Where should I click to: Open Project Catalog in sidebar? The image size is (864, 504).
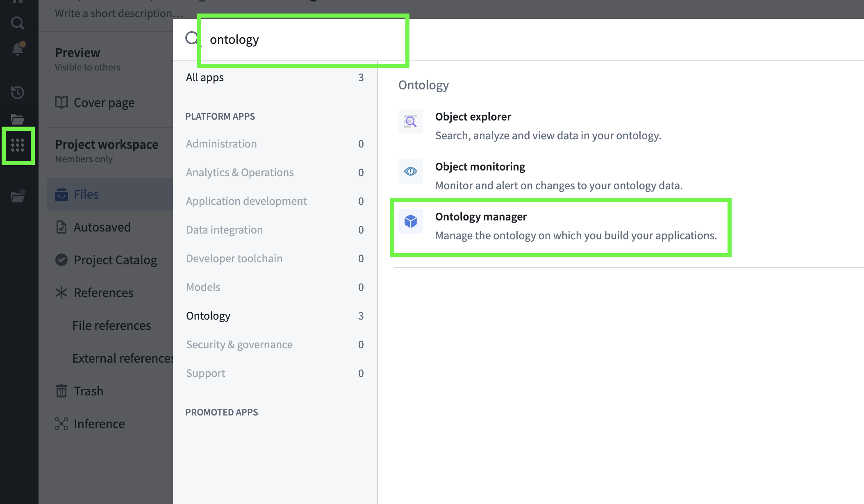point(115,260)
